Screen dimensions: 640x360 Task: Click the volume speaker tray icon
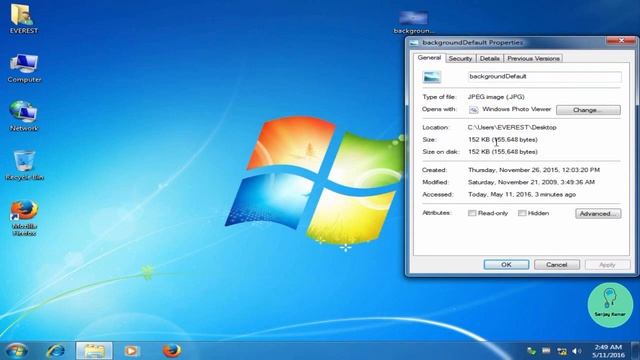[x=576, y=351]
